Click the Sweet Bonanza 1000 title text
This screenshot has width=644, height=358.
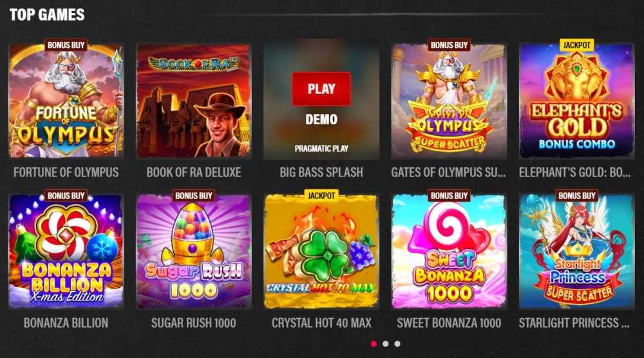point(449,323)
